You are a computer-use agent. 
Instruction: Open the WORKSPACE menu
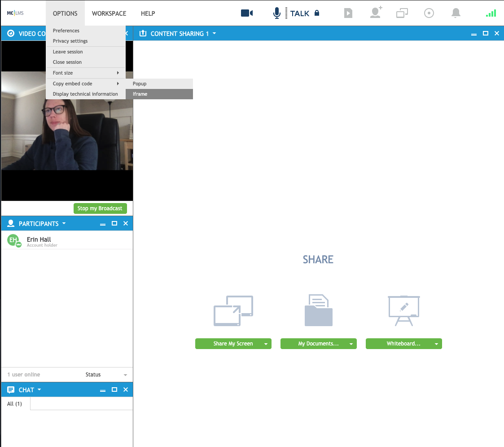point(109,13)
